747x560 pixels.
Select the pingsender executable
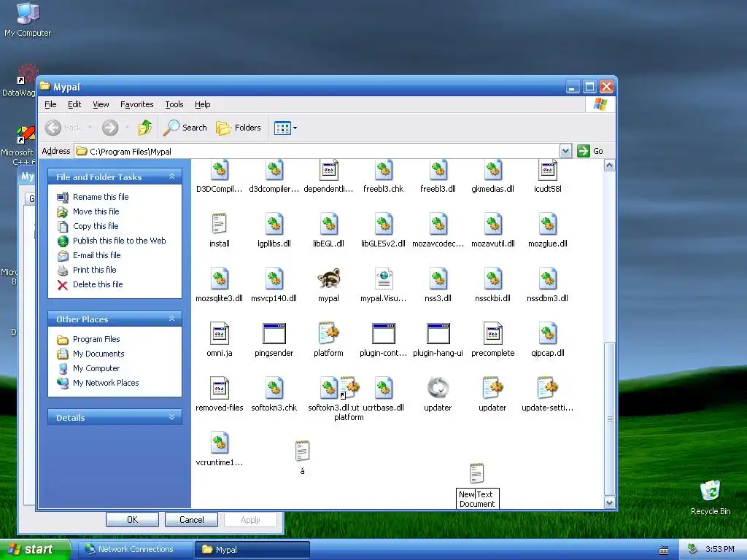click(x=274, y=334)
